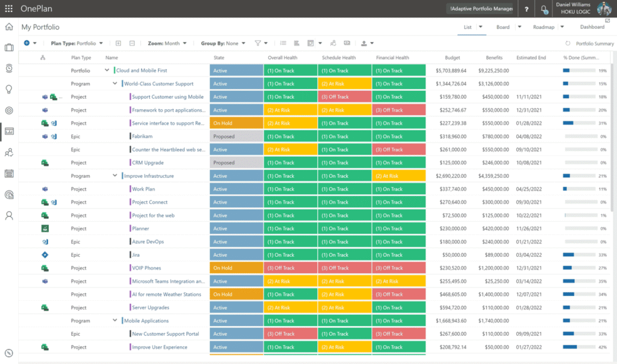Click the cost planner money icon in toolbar
The height and width of the screenshot is (364, 617).
(347, 43)
